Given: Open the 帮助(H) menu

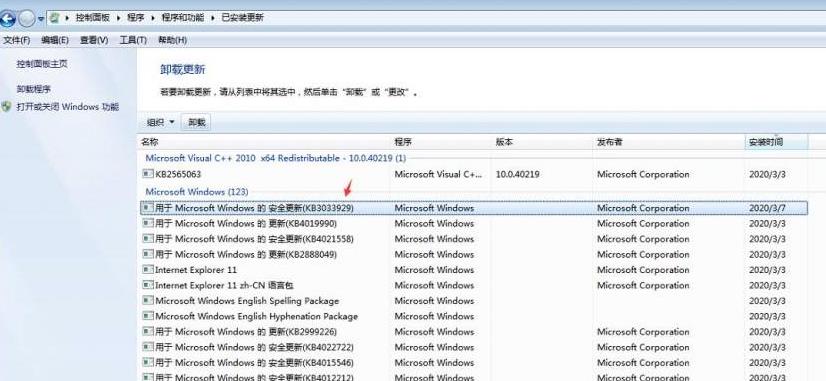Looking at the screenshot, I should (x=172, y=40).
